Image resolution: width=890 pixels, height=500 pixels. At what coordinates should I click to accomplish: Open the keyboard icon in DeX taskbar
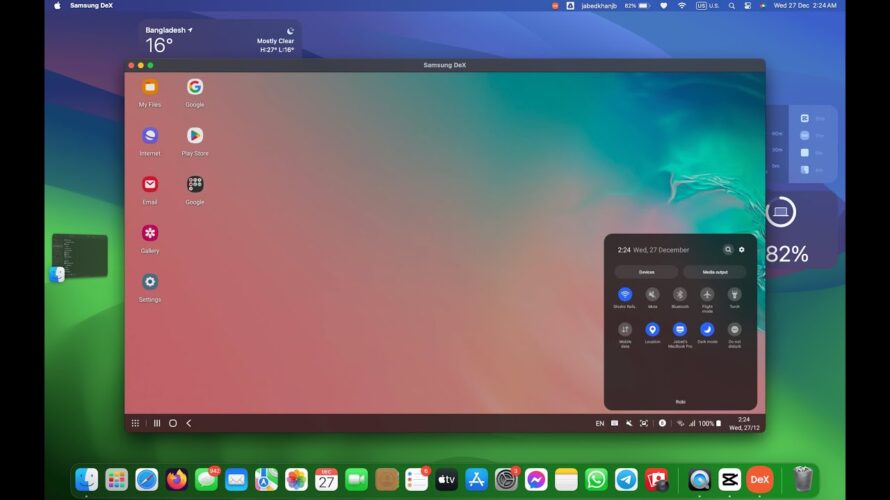[614, 423]
